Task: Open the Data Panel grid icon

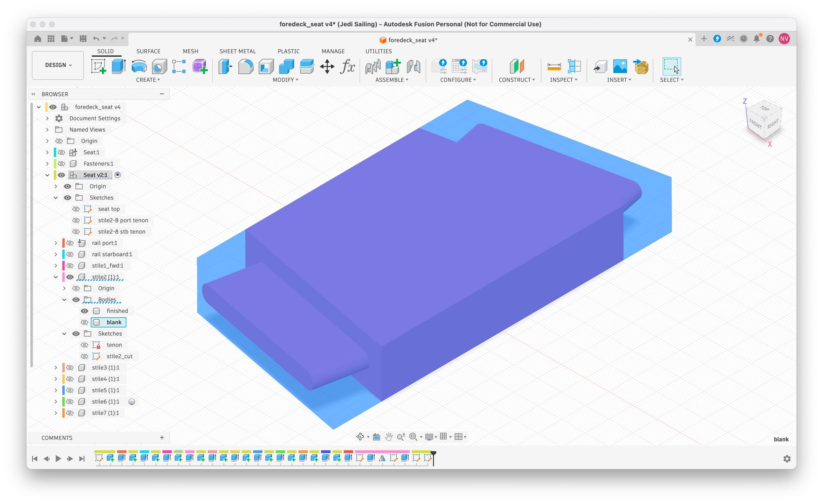Action: tap(51, 39)
